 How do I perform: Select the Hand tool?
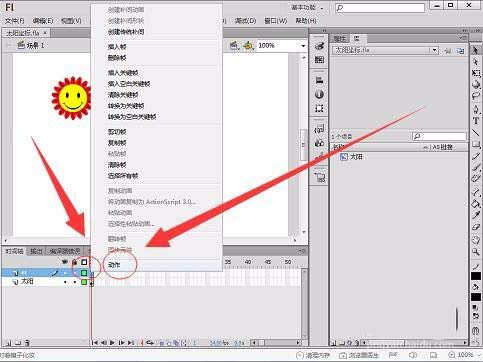(476, 240)
